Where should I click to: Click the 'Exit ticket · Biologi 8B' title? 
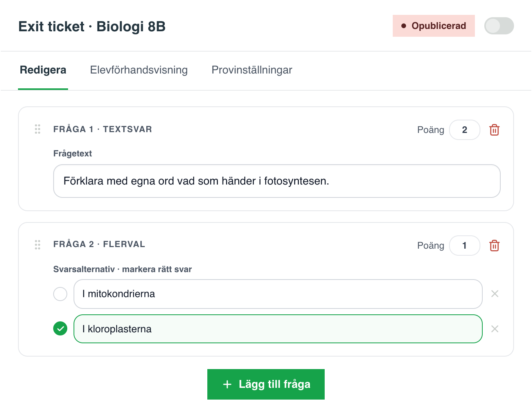(x=92, y=27)
